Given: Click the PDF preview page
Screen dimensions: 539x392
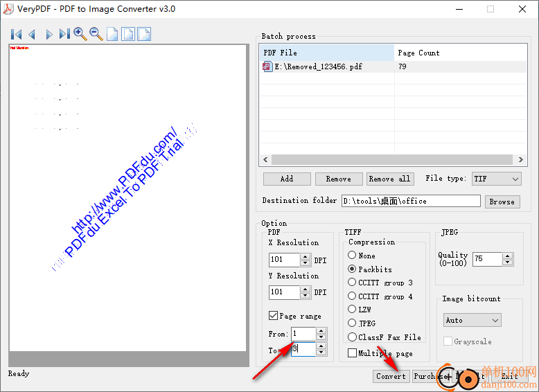Looking at the screenshot, I should point(127,198).
